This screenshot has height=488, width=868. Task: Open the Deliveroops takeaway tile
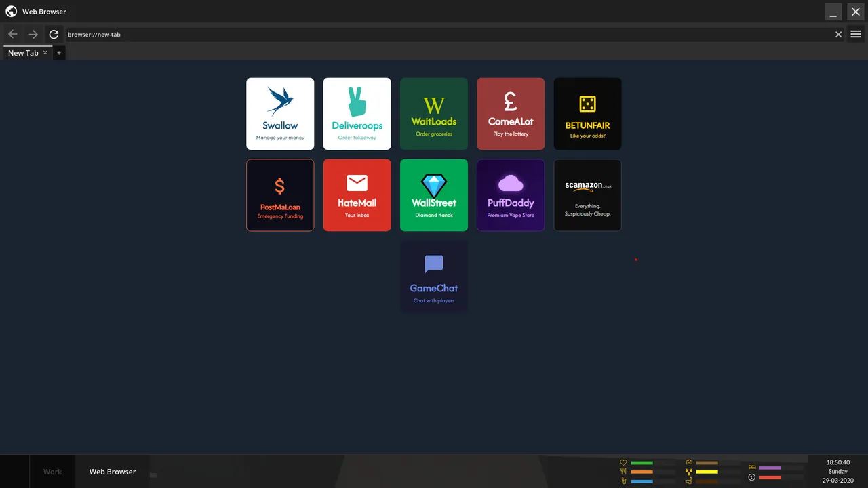(357, 114)
